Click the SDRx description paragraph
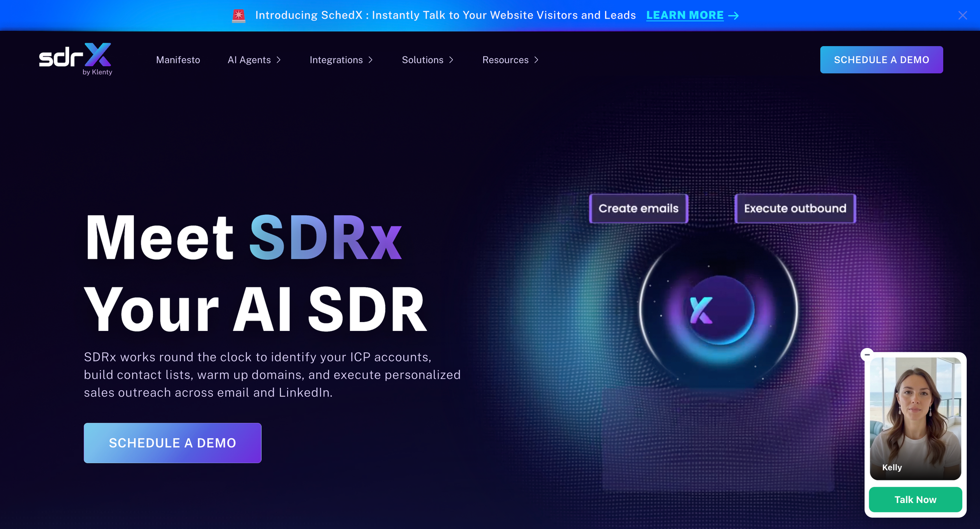Image resolution: width=980 pixels, height=529 pixels. pyautogui.click(x=272, y=375)
